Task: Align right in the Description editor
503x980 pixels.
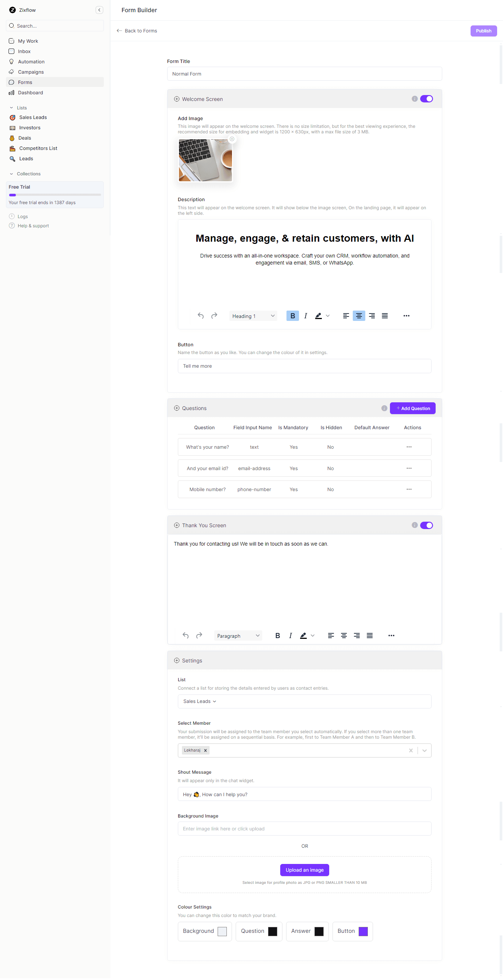Action: (x=372, y=316)
